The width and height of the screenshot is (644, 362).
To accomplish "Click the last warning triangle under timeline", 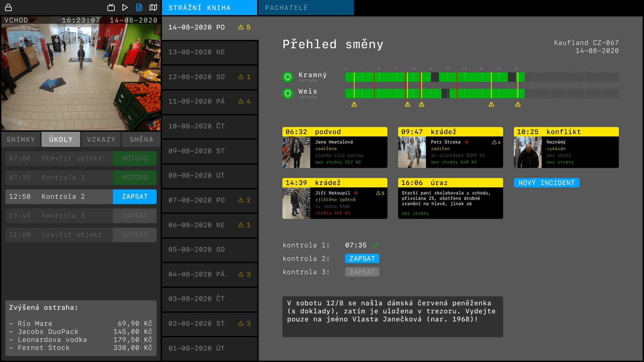I will [x=518, y=105].
